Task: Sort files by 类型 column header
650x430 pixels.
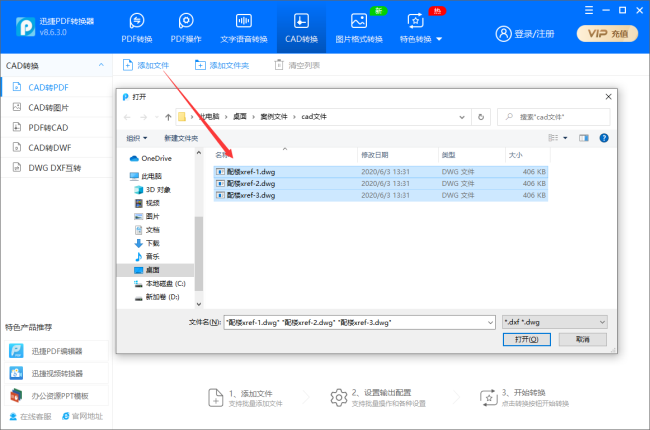Action: (472, 155)
